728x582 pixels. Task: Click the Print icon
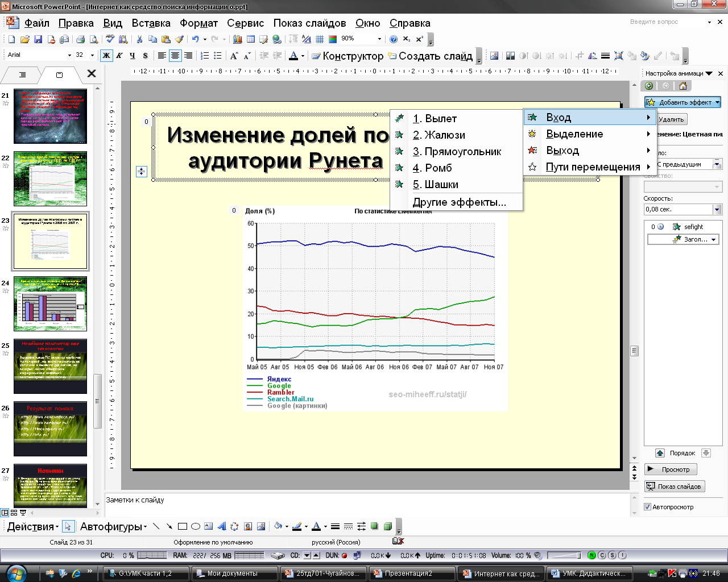(x=80, y=39)
